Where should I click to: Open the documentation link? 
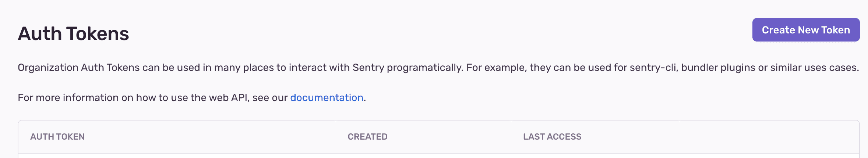coord(327,97)
